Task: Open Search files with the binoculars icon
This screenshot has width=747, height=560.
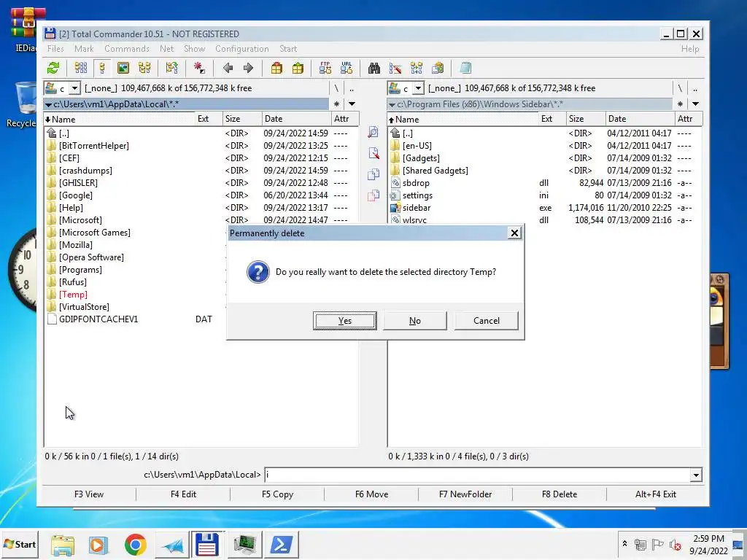Action: tap(374, 68)
